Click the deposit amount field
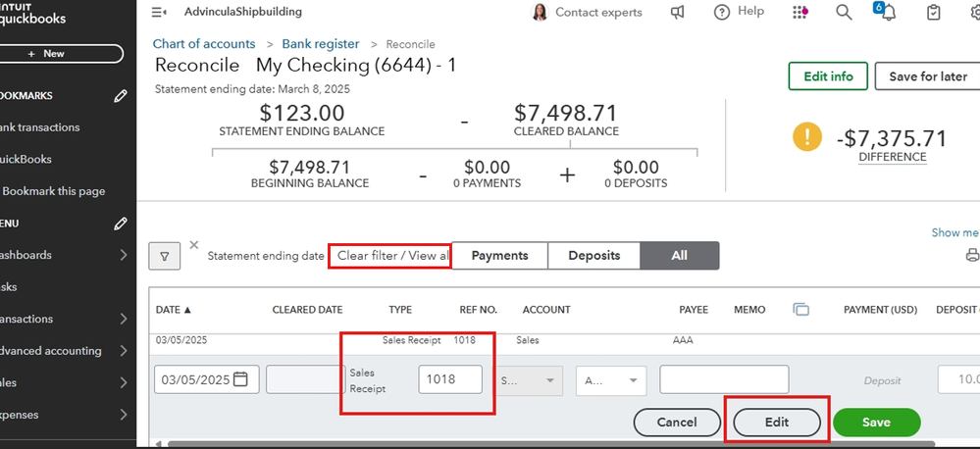The image size is (980, 449). [958, 379]
